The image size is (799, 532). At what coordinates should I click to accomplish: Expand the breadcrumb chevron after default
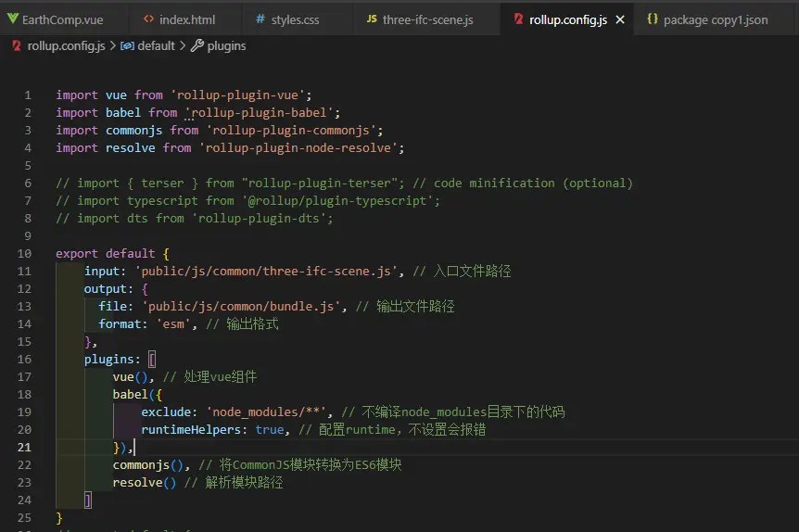click(x=183, y=45)
